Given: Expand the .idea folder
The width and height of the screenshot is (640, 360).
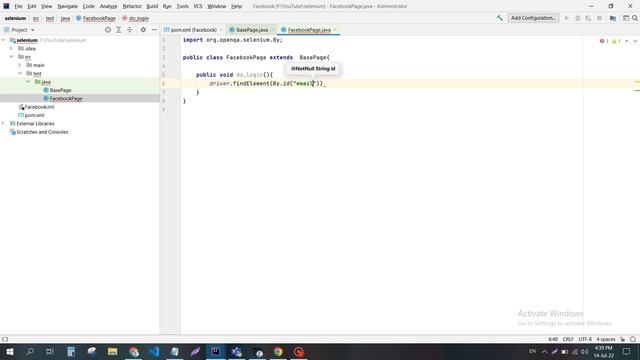Looking at the screenshot, I should click(x=11, y=48).
